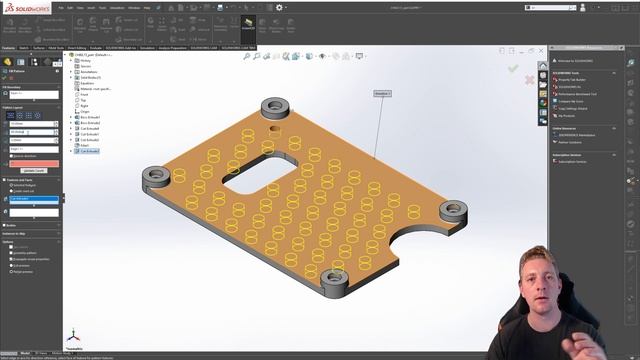Image resolution: width=640 pixels, height=360 pixels.
Task: Click the Features to Pattern selection box
Action: [34, 200]
